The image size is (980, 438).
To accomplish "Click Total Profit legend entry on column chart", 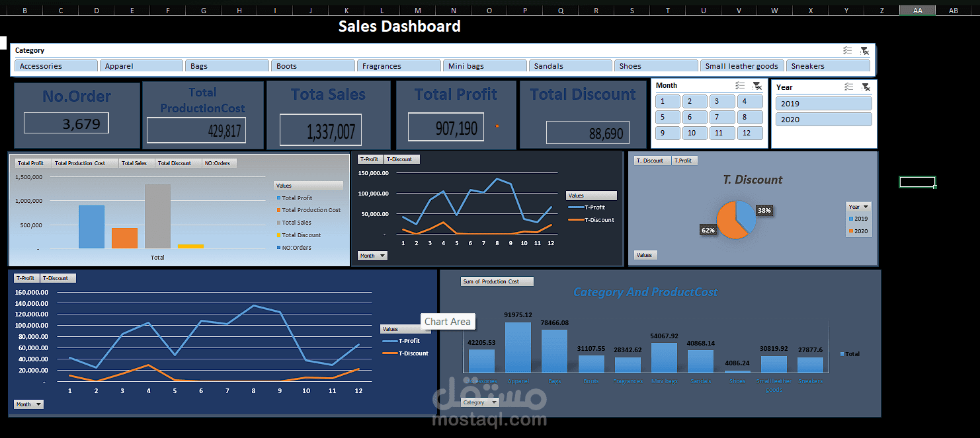I will [x=294, y=198].
